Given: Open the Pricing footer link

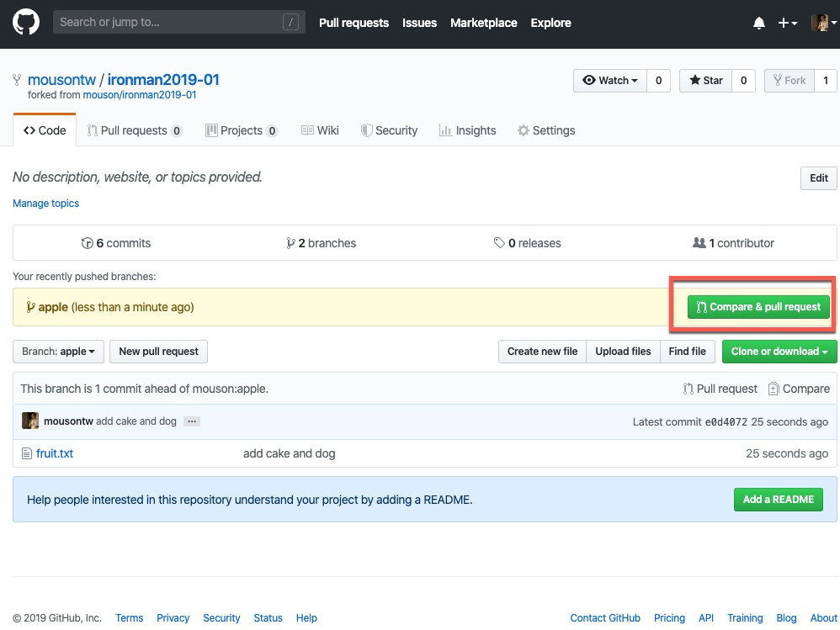Looking at the screenshot, I should pyautogui.click(x=669, y=617).
